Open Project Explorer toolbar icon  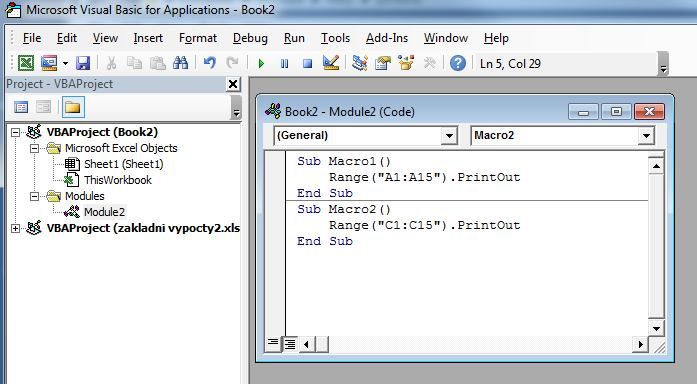(x=360, y=63)
